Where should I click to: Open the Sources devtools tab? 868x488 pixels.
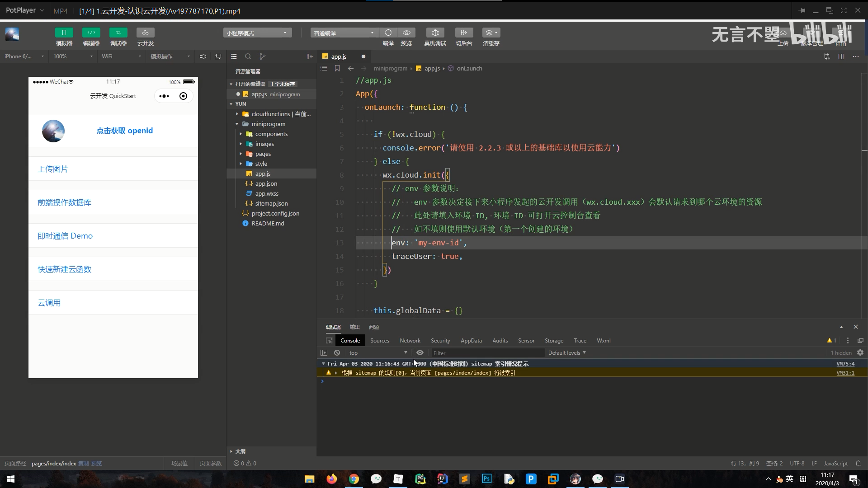tap(380, 341)
